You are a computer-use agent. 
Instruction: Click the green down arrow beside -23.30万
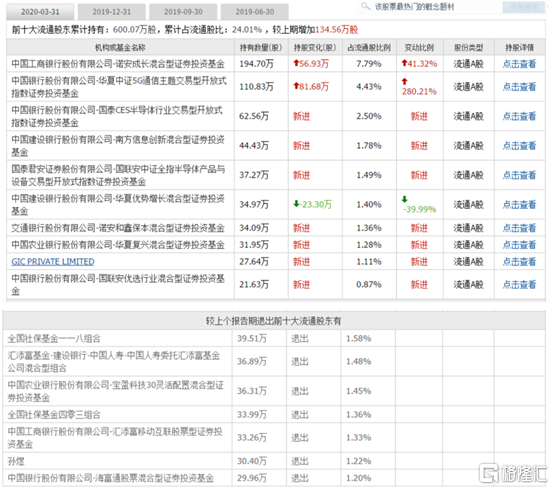[296, 204]
